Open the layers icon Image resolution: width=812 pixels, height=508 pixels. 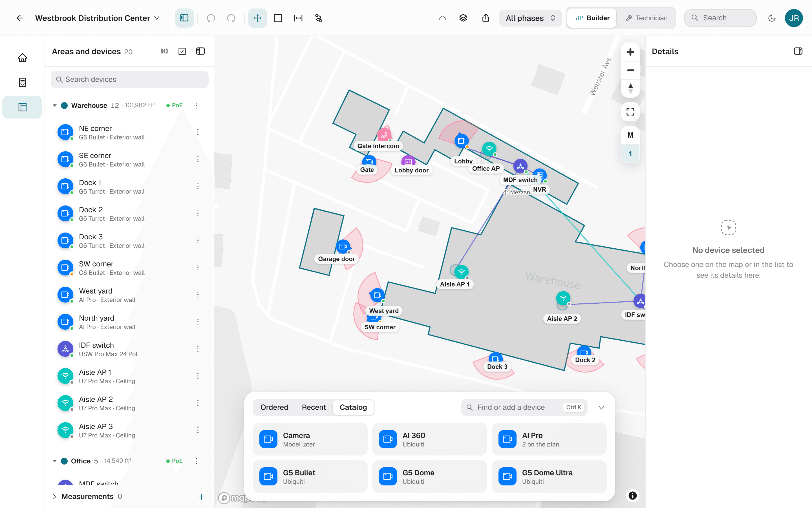coord(463,18)
